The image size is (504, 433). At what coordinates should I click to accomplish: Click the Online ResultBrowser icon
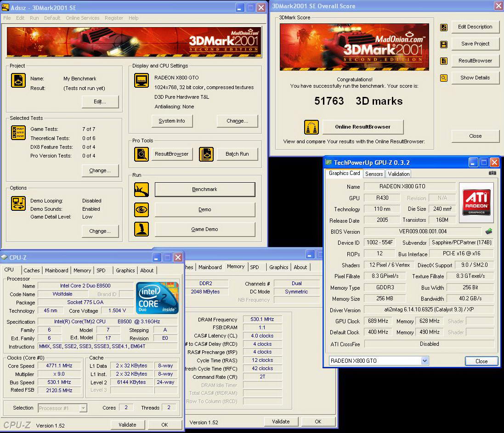[311, 127]
